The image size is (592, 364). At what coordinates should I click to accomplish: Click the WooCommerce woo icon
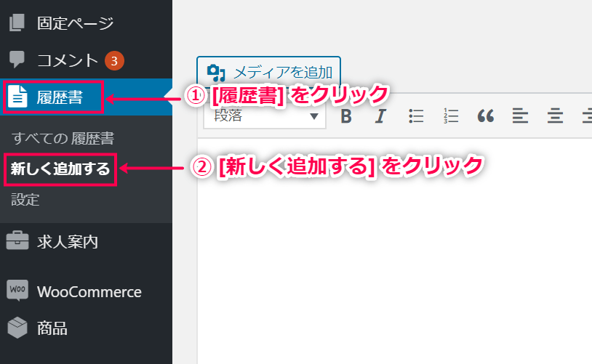(x=17, y=290)
